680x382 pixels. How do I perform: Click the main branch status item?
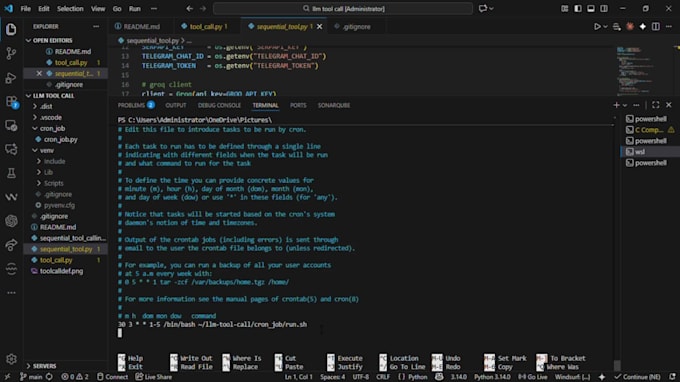31,377
